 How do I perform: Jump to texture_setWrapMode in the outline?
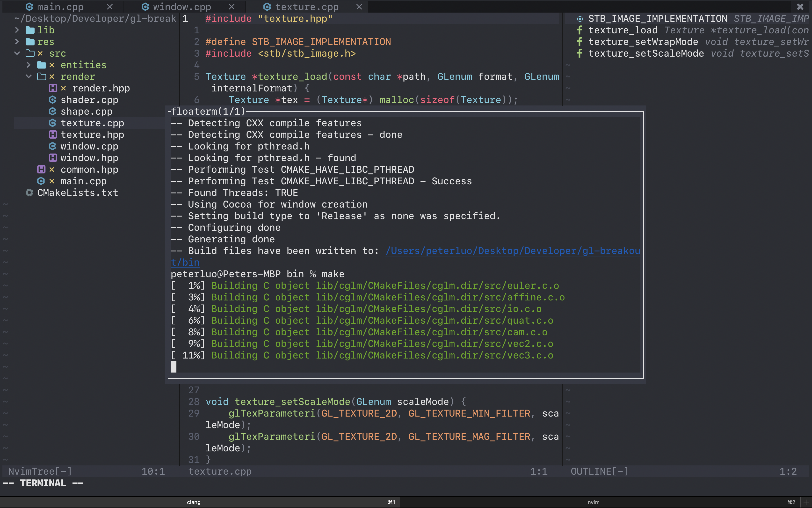pyautogui.click(x=643, y=42)
